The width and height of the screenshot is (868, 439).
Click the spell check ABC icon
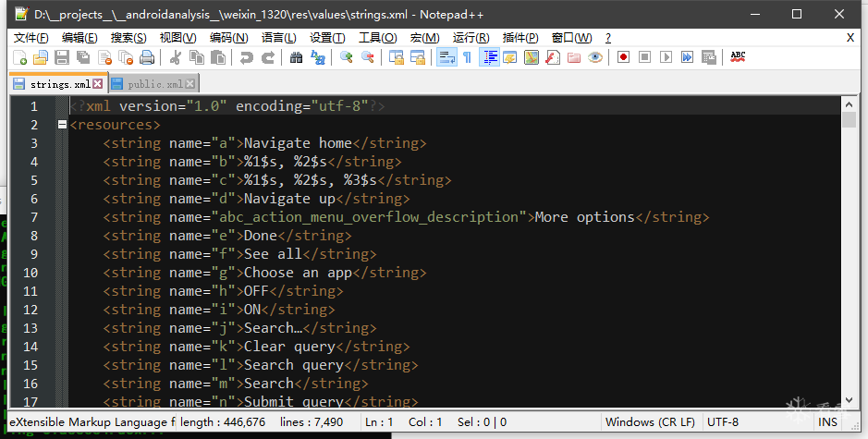[x=738, y=57]
